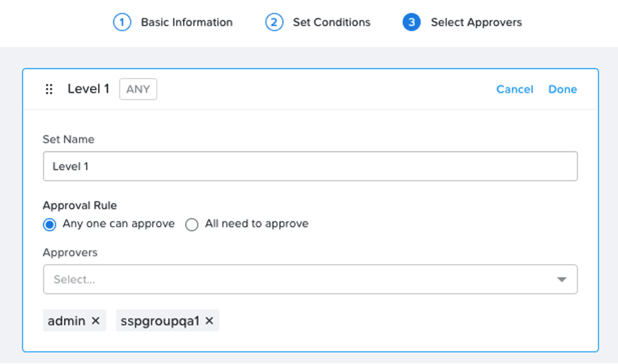The height and width of the screenshot is (364, 618).
Task: Open the Select Approvers step
Action: (x=476, y=23)
